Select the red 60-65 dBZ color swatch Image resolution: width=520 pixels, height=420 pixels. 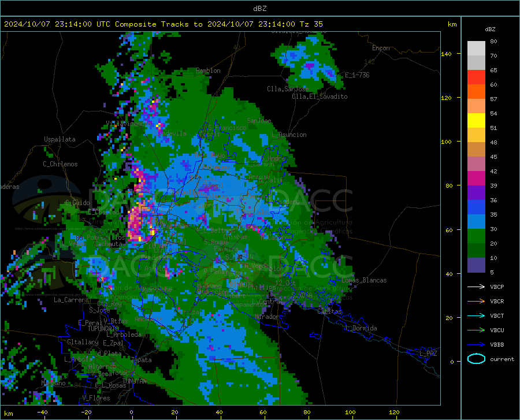click(x=476, y=77)
